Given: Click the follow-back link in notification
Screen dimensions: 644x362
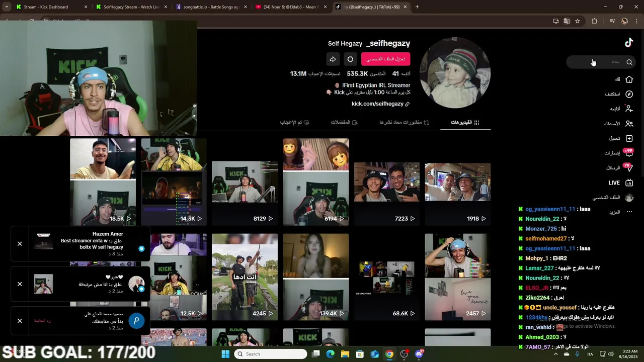Looking at the screenshot, I should (x=43, y=321).
